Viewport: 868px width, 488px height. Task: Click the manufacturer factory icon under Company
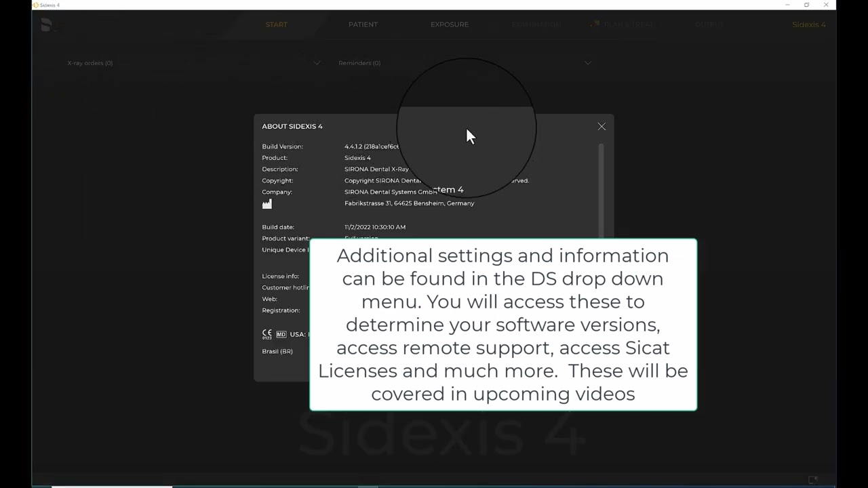pyautogui.click(x=267, y=203)
